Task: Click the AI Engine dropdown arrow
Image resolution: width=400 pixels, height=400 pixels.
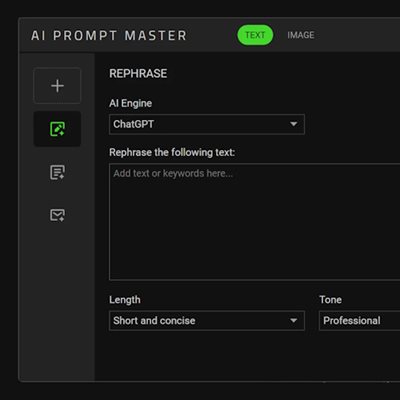Action: [293, 124]
